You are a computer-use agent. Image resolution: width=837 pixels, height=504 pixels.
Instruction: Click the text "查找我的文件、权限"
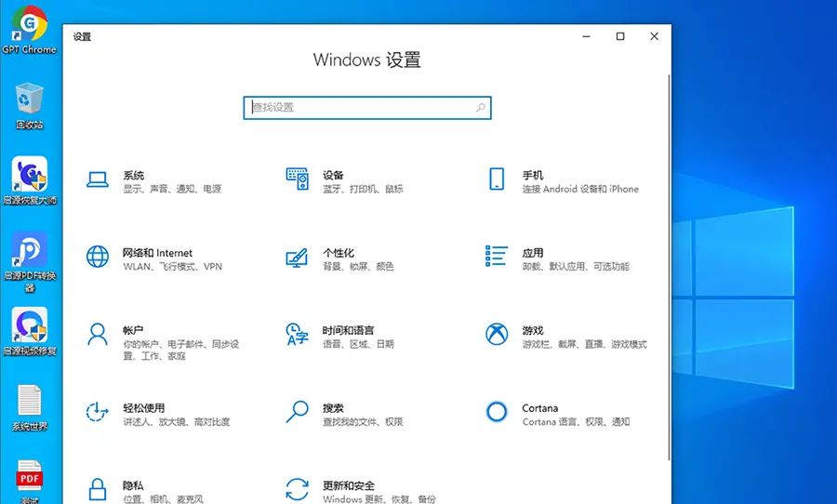(363, 422)
